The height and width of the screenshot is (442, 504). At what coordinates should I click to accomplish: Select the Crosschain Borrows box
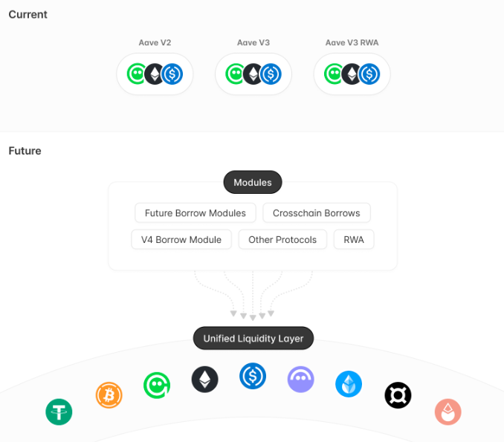coord(317,213)
